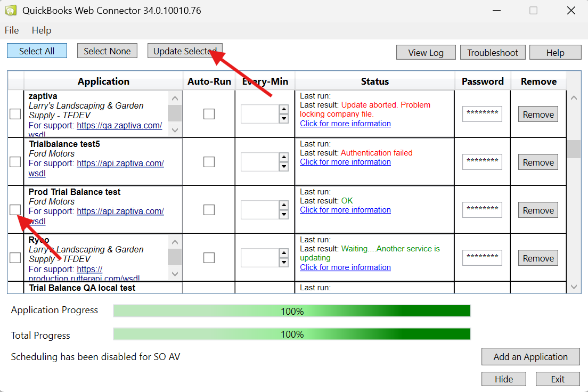Enable Auto-Run for Ryco application
This screenshot has height=392, width=588.
coord(209,258)
